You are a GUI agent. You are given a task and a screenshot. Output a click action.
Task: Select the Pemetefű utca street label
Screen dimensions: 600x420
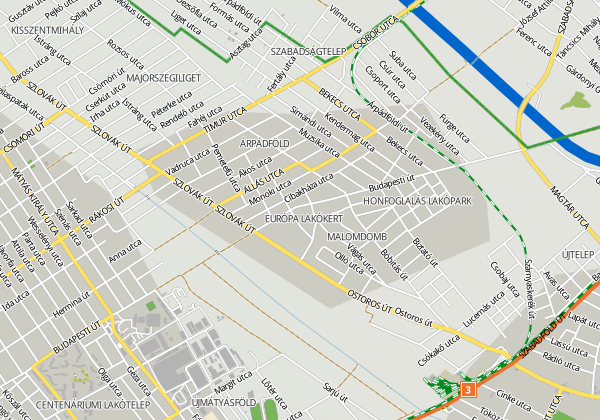tap(225, 168)
